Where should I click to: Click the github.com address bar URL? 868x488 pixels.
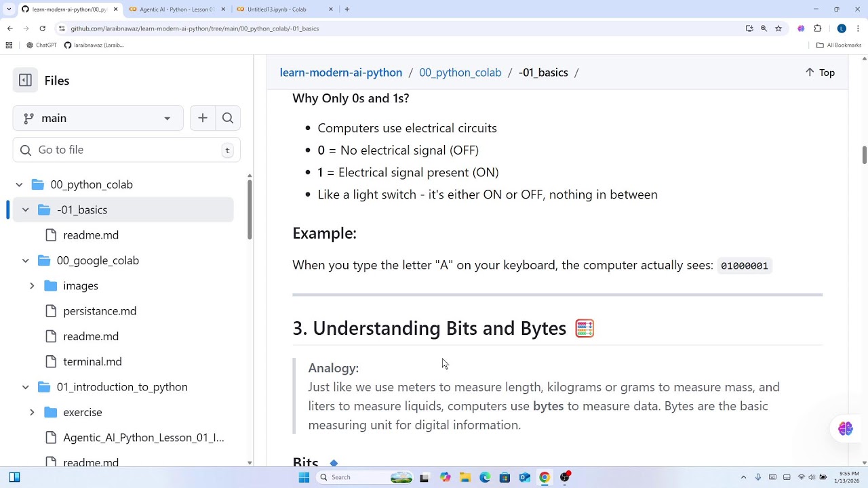pyautogui.click(x=195, y=28)
